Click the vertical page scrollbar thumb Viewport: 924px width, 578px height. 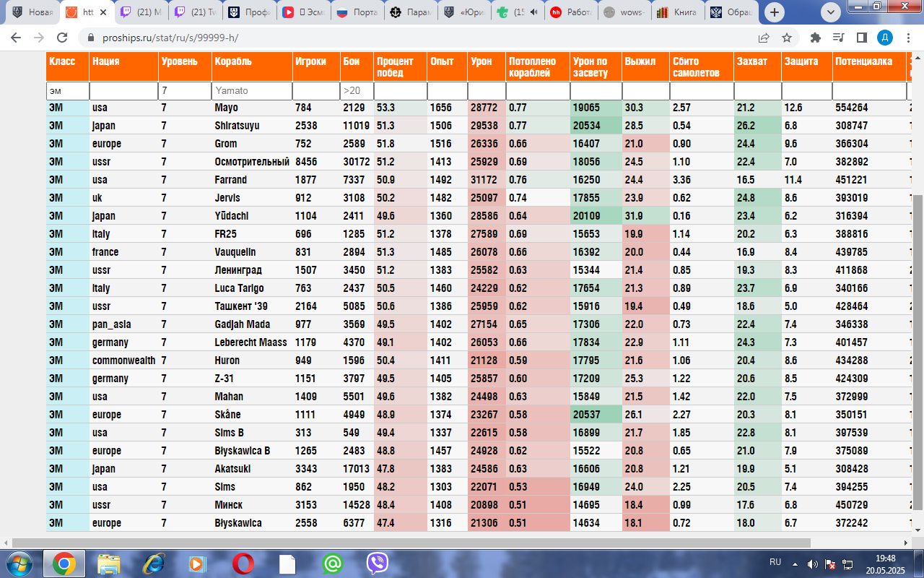click(918, 353)
